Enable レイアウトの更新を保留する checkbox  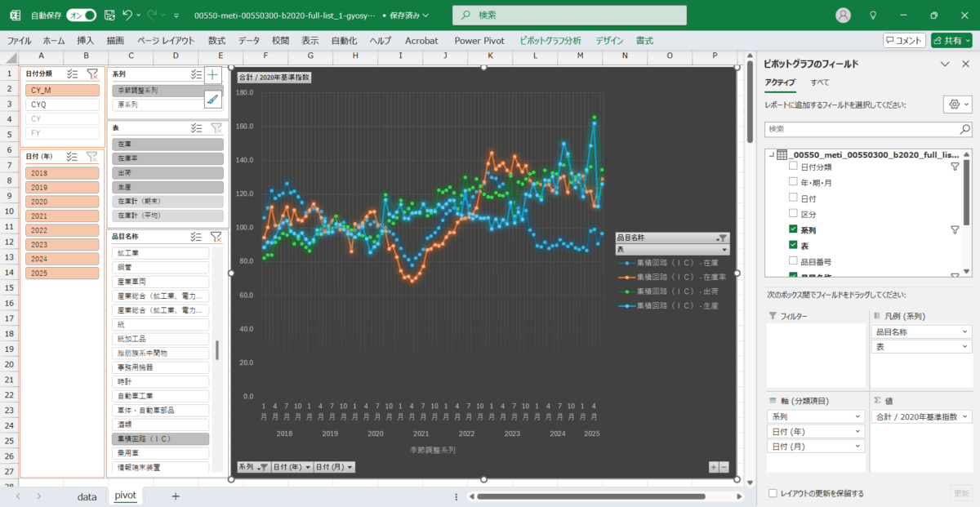click(x=773, y=493)
